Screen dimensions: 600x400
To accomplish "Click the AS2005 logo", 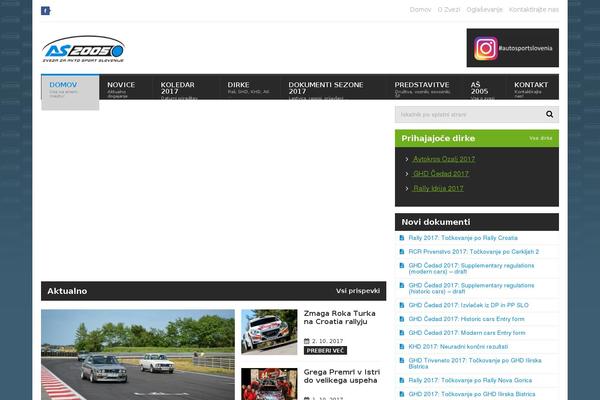I will point(83,49).
